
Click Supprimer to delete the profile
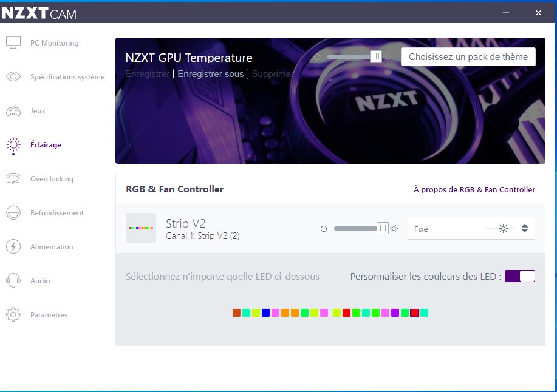[x=273, y=74]
